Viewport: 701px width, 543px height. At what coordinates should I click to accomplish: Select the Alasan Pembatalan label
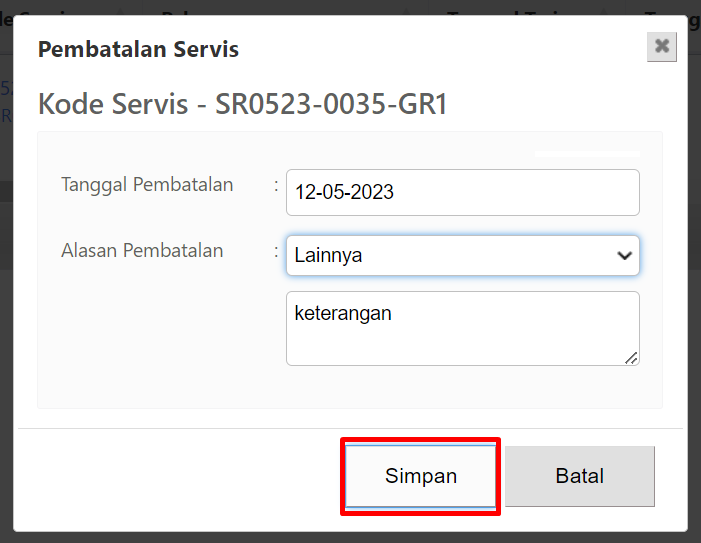pyautogui.click(x=142, y=250)
